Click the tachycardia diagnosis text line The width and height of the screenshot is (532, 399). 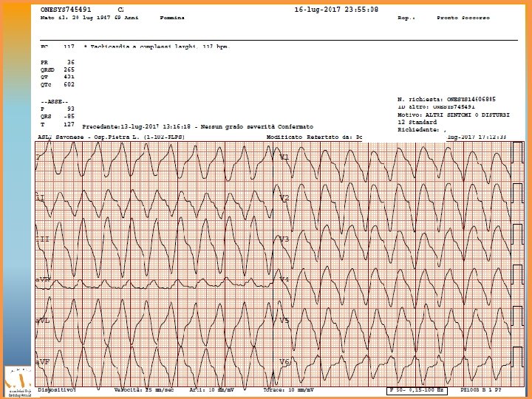[157, 47]
